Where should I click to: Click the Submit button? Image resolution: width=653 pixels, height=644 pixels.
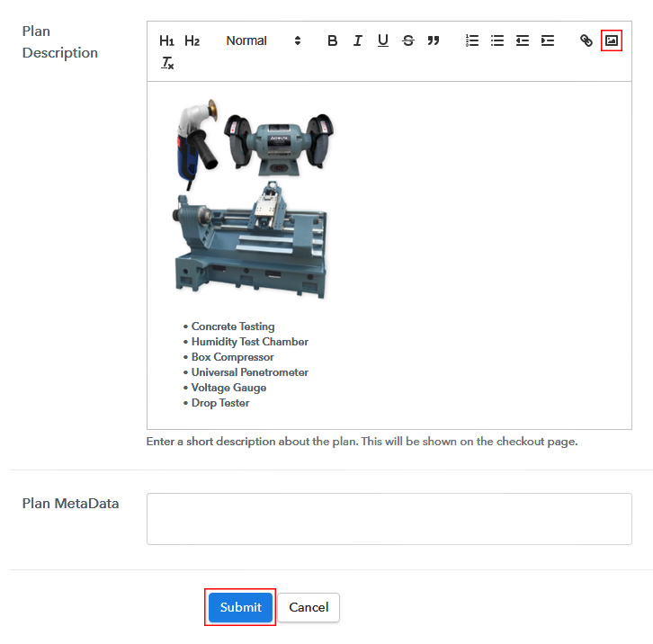coord(240,607)
